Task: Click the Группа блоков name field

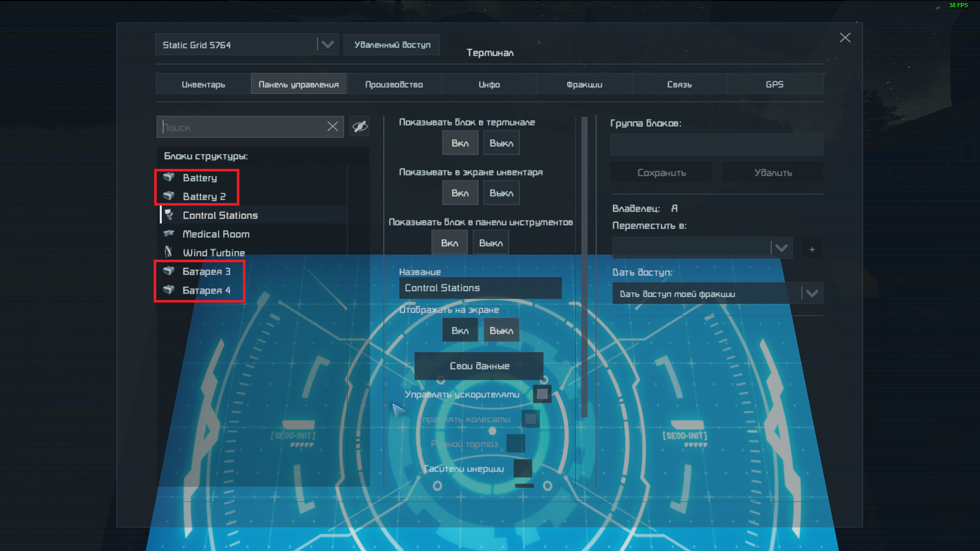Action: (716, 145)
